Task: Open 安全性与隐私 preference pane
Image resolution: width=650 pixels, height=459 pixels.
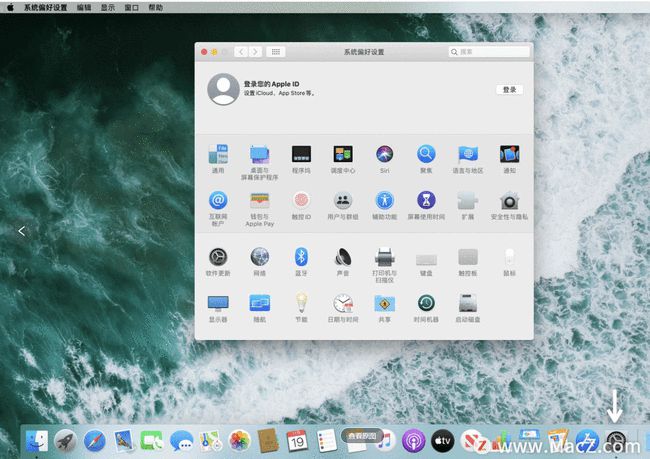Action: tap(509, 201)
